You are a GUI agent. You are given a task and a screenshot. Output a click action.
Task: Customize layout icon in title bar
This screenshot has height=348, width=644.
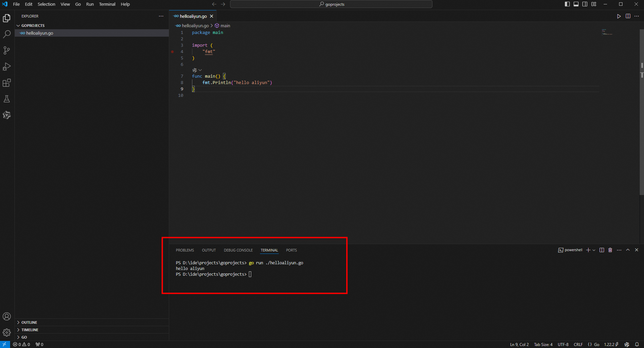point(594,4)
